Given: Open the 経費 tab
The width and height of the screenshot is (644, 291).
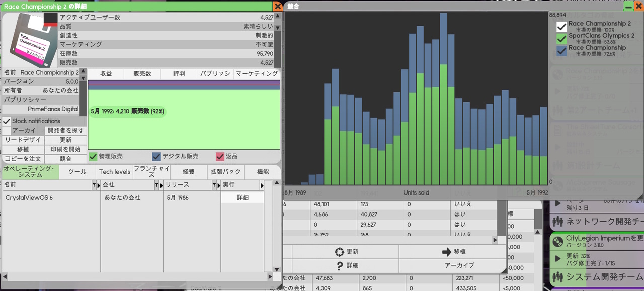Looking at the screenshot, I should coord(189,172).
